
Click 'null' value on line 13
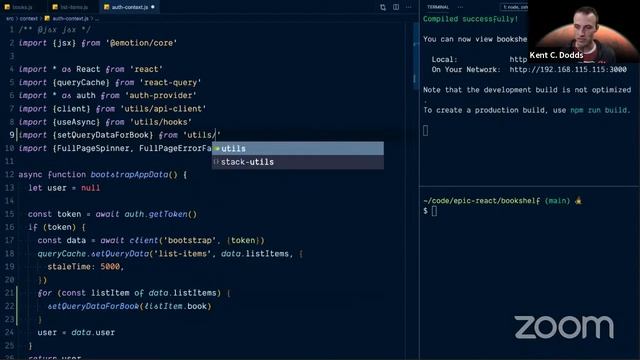tap(91, 188)
